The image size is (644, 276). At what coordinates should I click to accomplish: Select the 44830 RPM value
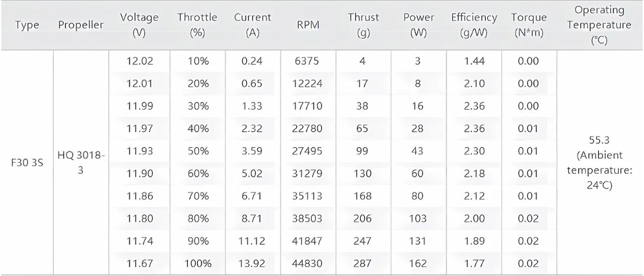coord(308,263)
